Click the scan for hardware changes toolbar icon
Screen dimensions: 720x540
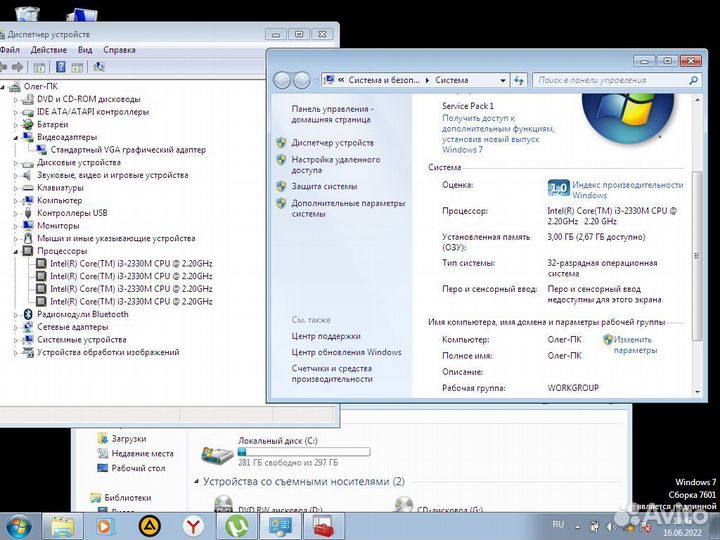click(x=99, y=67)
